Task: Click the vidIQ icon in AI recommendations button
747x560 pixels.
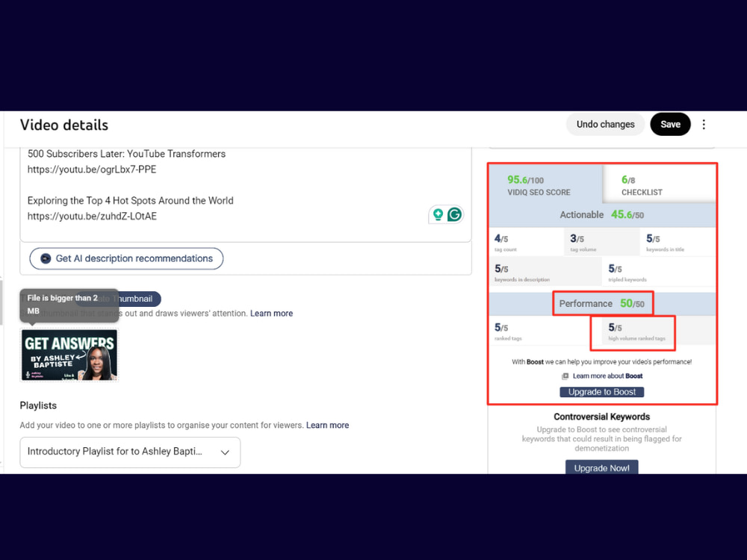Action: pos(46,258)
